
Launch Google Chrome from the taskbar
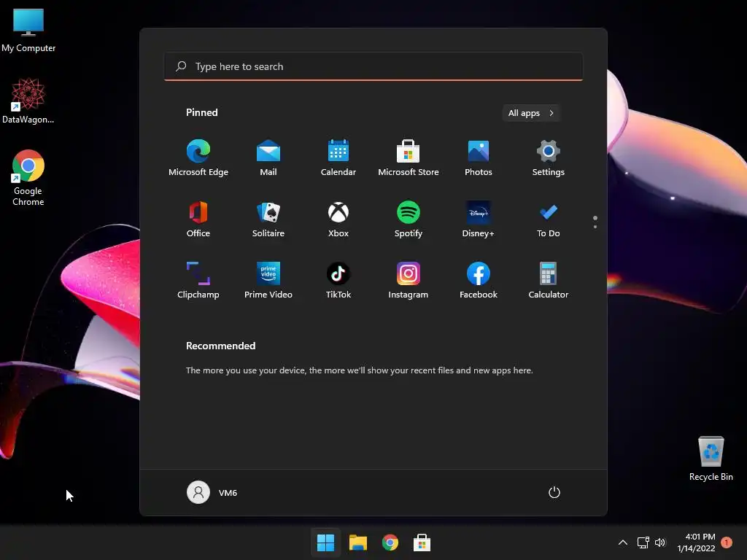tap(390, 542)
